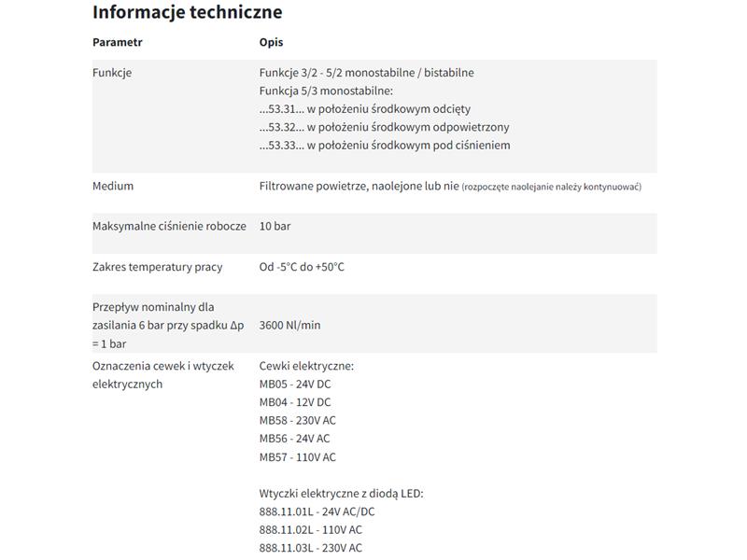This screenshot has height=560, width=747.
Task: Click the 'Medium' parameter label
Action: [113, 186]
